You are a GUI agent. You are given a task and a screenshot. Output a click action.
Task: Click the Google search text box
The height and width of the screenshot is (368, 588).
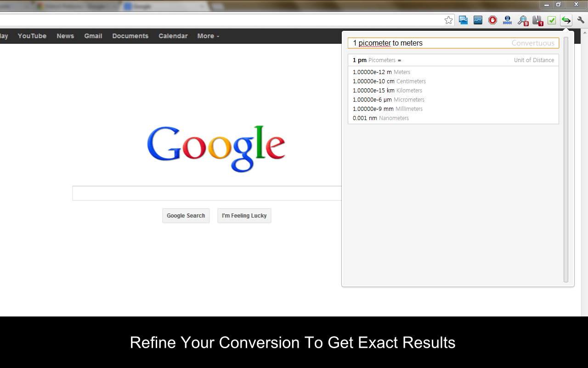click(207, 193)
